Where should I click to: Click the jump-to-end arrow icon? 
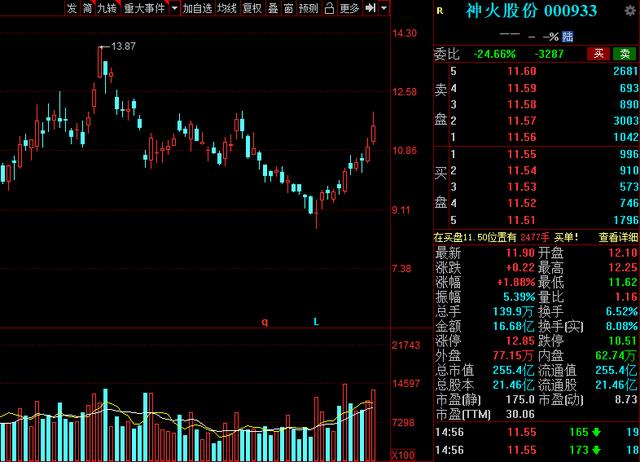click(x=370, y=8)
